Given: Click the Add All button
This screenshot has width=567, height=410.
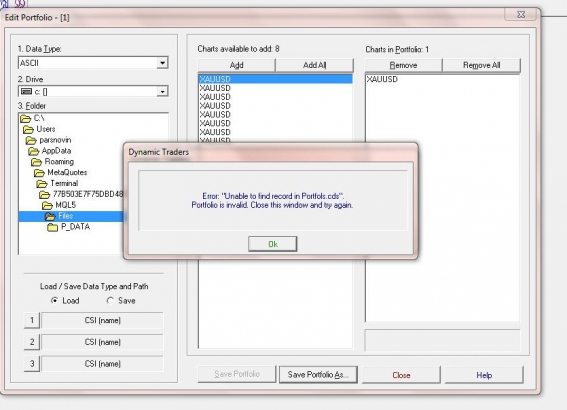Looking at the screenshot, I should point(315,65).
